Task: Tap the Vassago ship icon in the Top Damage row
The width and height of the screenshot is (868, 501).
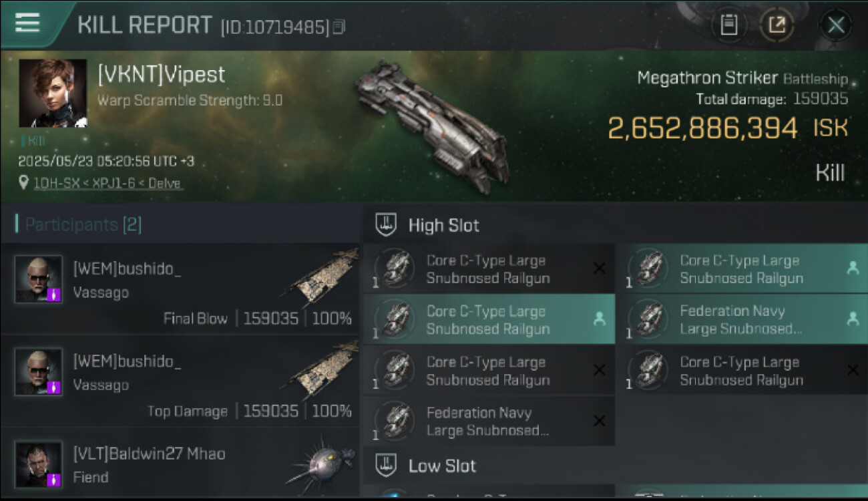Action: 325,369
